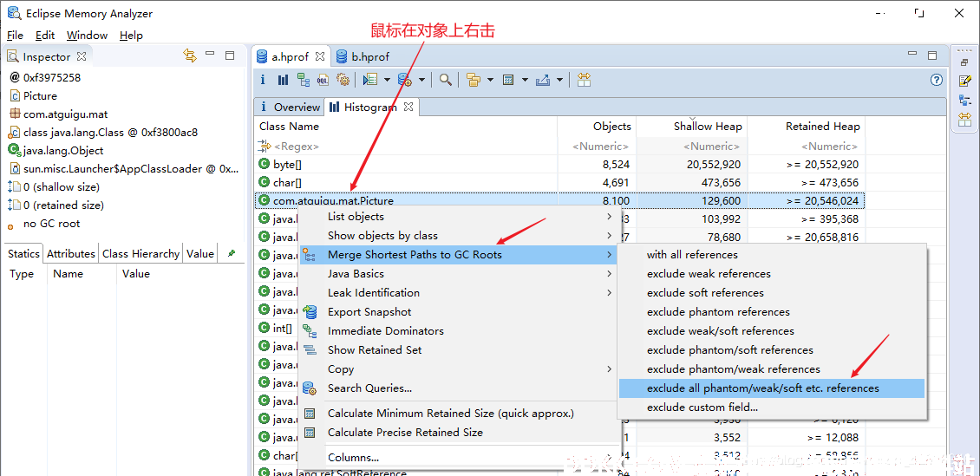Select the Class Hierarchy tab in Inspector
980x476 pixels.
140,254
